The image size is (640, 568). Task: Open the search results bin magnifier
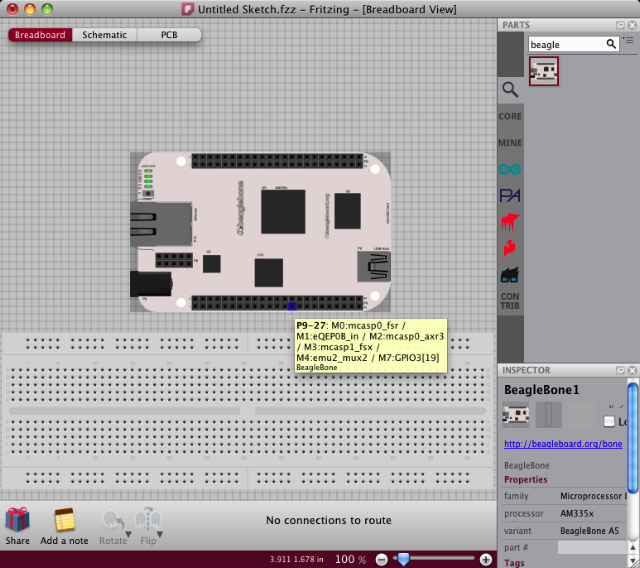pyautogui.click(x=510, y=89)
